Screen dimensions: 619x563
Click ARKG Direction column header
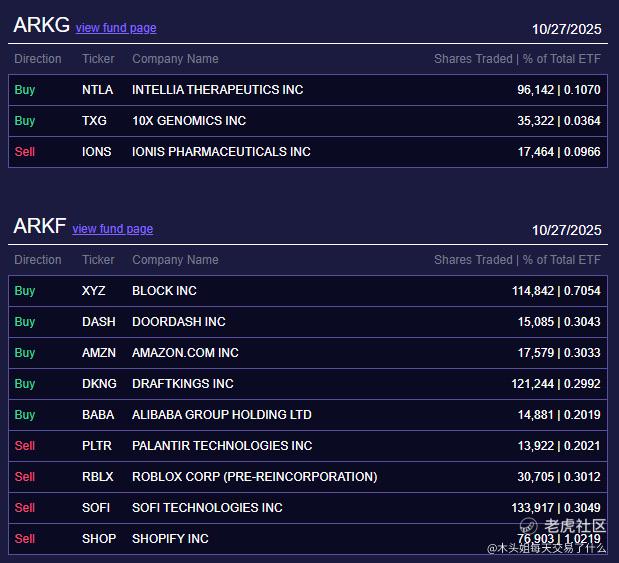coord(38,59)
